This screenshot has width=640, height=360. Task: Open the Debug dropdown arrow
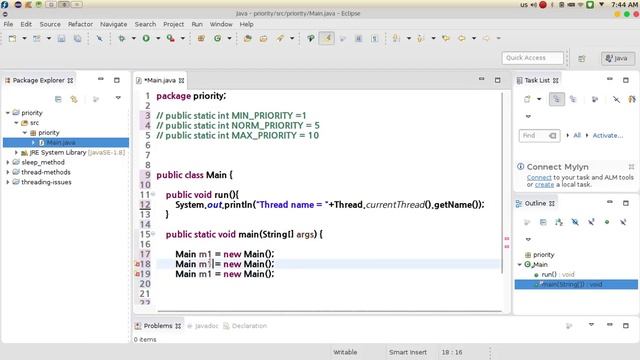[133, 38]
